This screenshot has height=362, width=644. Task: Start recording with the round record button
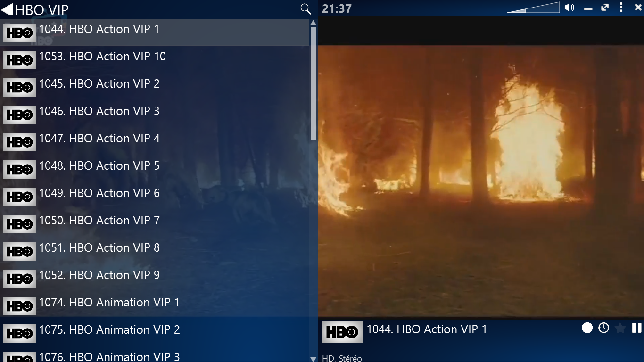point(587,328)
